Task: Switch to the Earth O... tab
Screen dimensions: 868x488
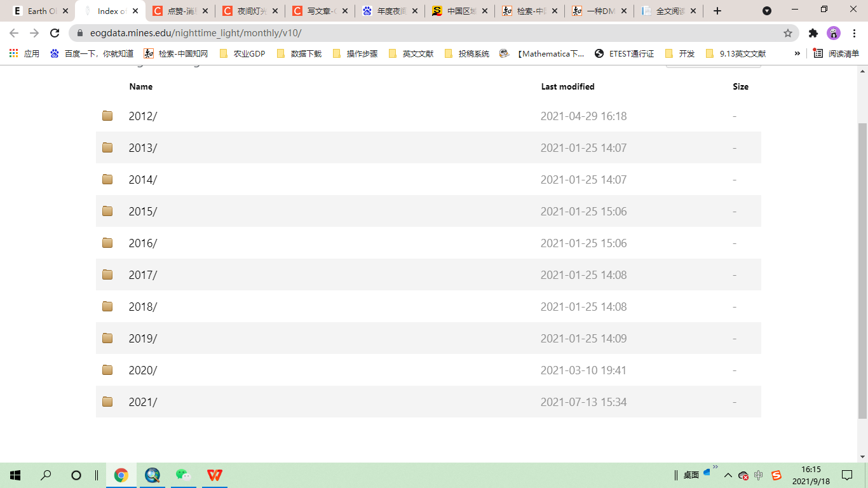Action: point(40,11)
